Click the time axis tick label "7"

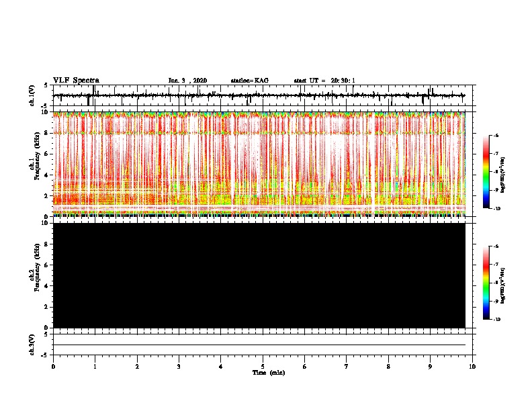click(x=347, y=367)
